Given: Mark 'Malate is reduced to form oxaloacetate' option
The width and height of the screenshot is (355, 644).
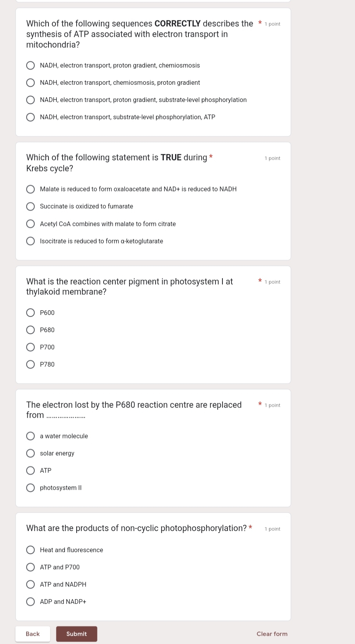Looking at the screenshot, I should [30, 189].
